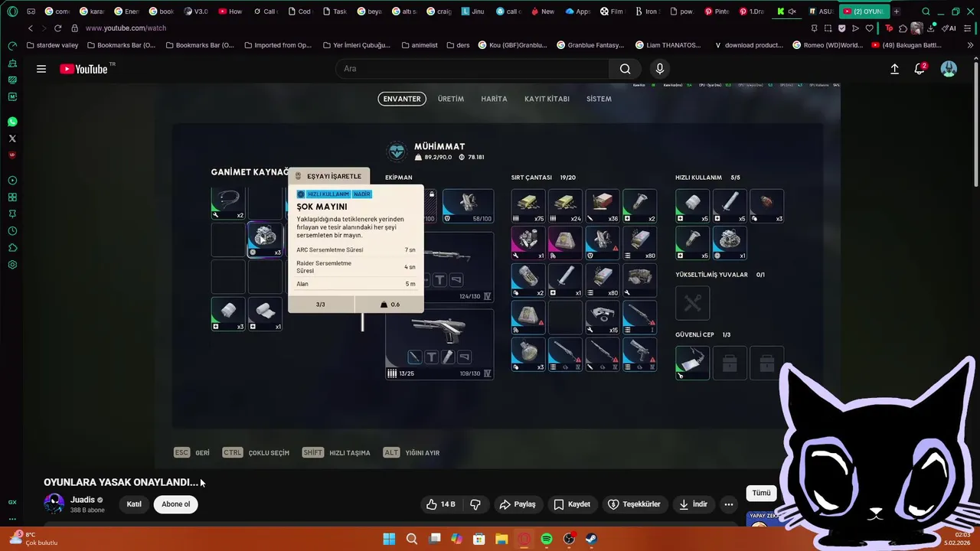The width and height of the screenshot is (980, 551).
Task: Click the page vertical scrollbar
Action: [x=976, y=122]
